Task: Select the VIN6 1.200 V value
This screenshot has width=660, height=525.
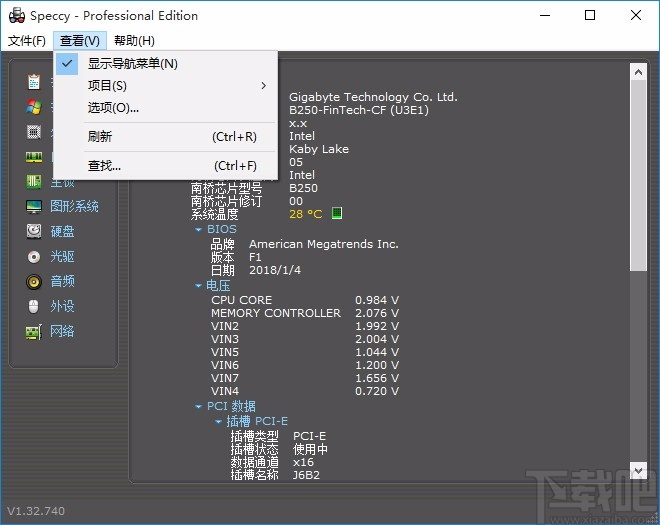Action: [377, 365]
